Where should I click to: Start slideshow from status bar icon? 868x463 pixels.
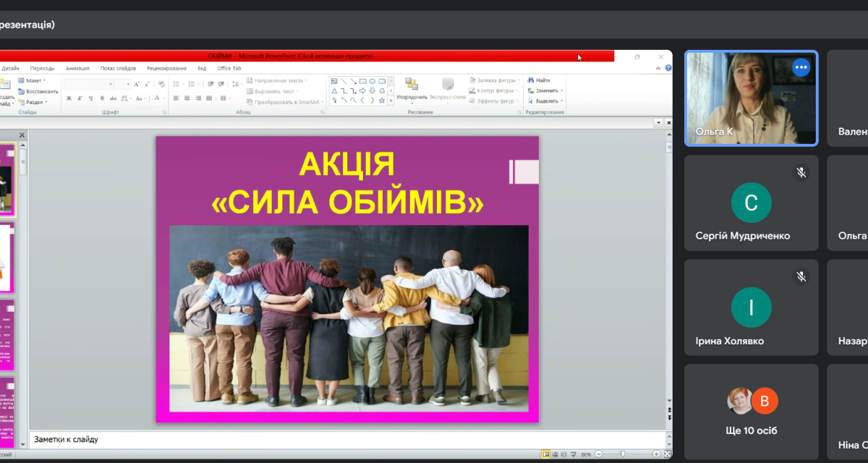(x=572, y=454)
